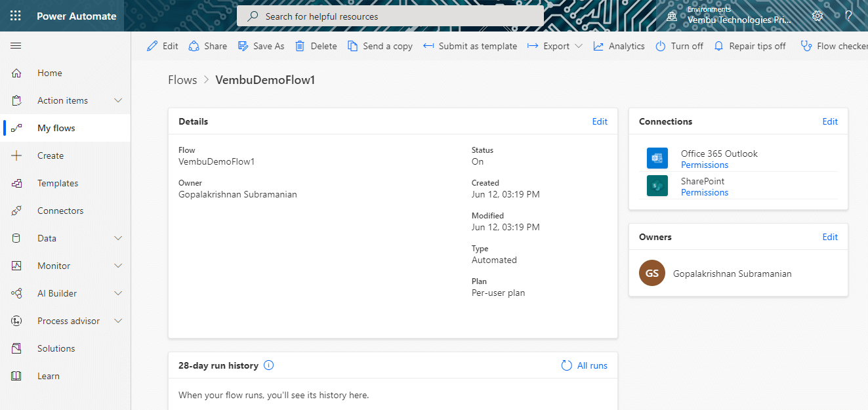Viewport: 868px width, 410px height.
Task: Open Analytics for this flow
Action: (x=619, y=46)
